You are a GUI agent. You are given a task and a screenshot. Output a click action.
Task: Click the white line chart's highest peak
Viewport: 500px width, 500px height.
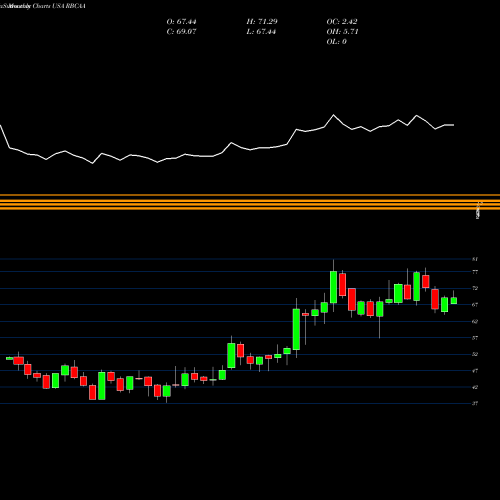coord(333,115)
